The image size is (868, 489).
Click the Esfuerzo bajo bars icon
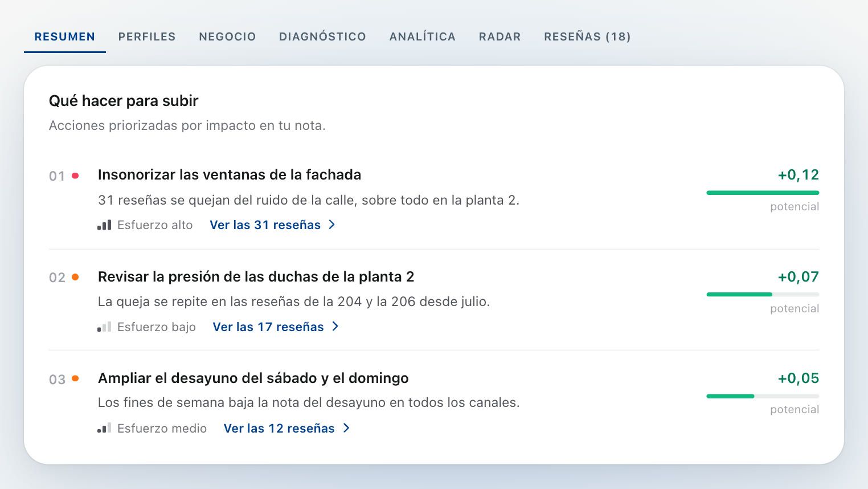[x=104, y=327]
